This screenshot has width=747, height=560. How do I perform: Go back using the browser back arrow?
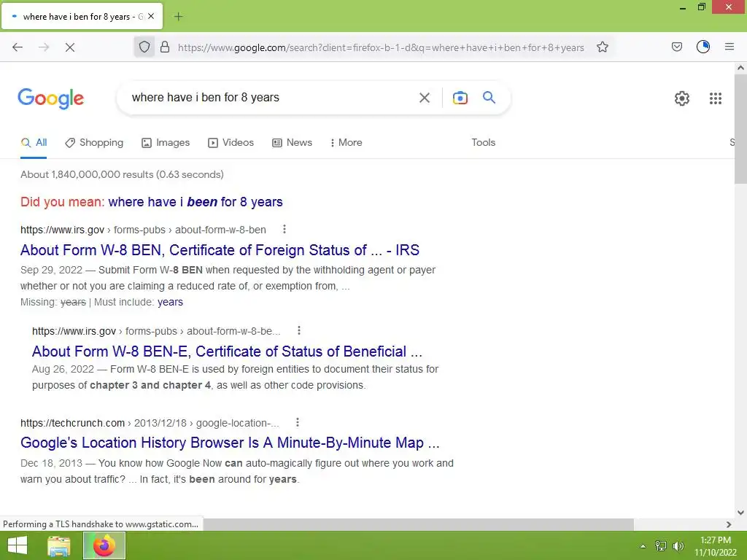click(x=18, y=47)
